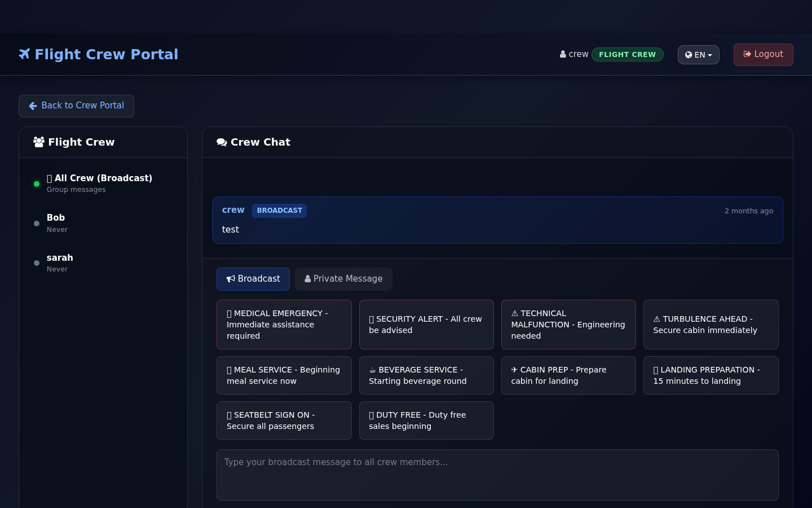Viewport: 812px width, 508px height.
Task: Send DUTY FREE quick message
Action: pos(426,421)
